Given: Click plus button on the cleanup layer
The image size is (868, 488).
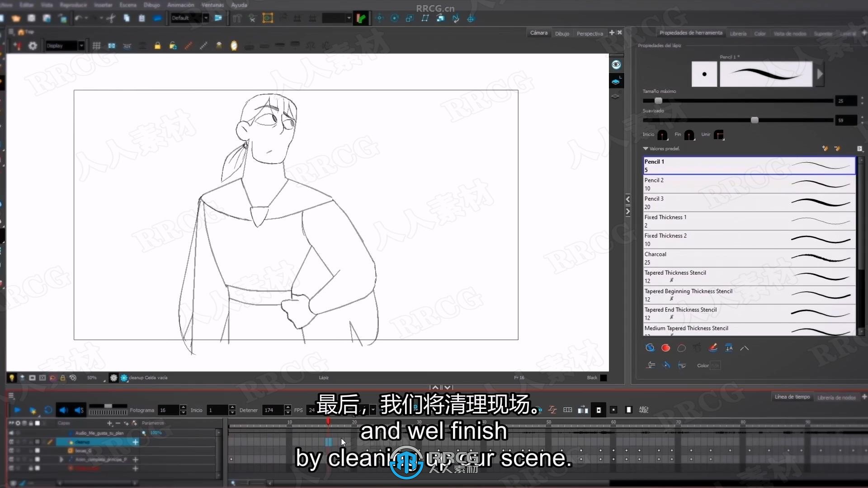Looking at the screenshot, I should point(135,442).
